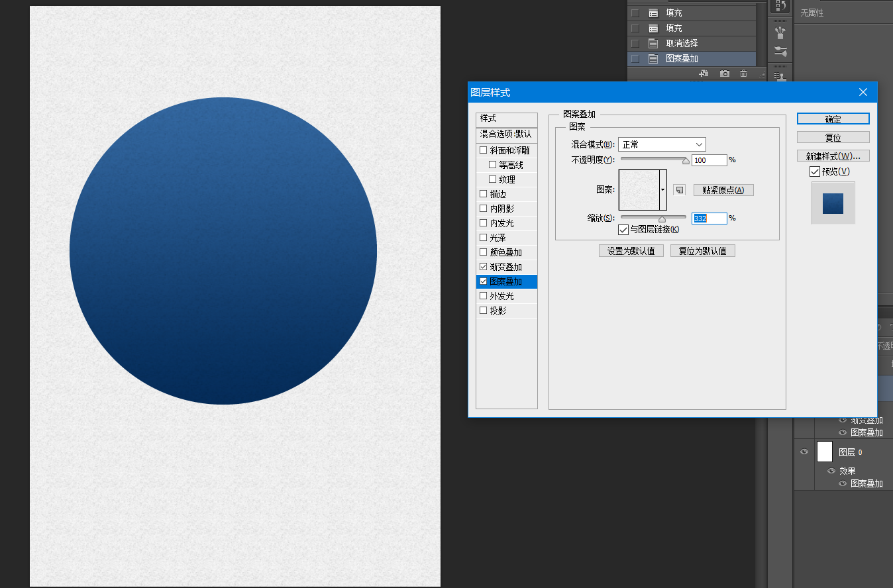This screenshot has width=893, height=588.
Task: Open the 混合模式 dropdown set to 正常
Action: 662,144
